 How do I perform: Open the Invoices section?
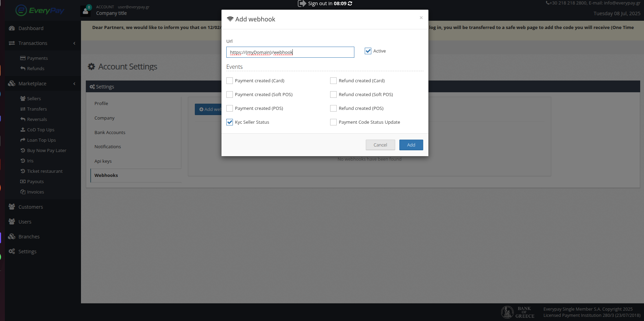click(35, 192)
